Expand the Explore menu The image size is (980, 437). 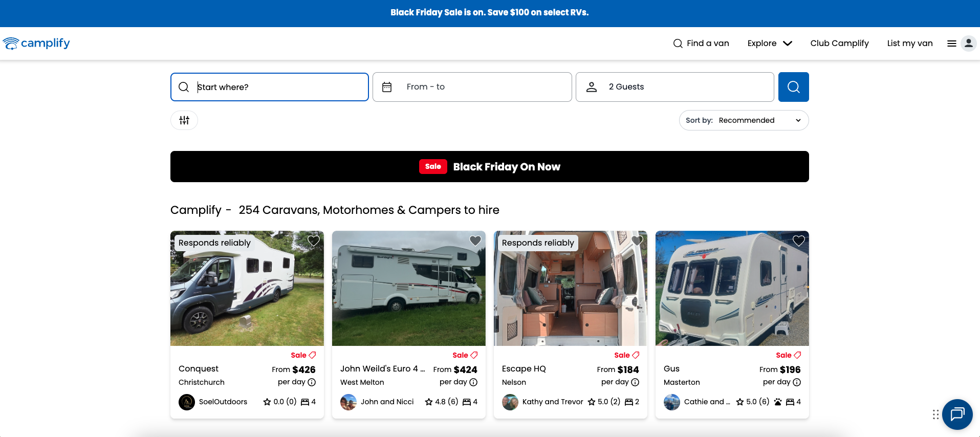pos(770,43)
